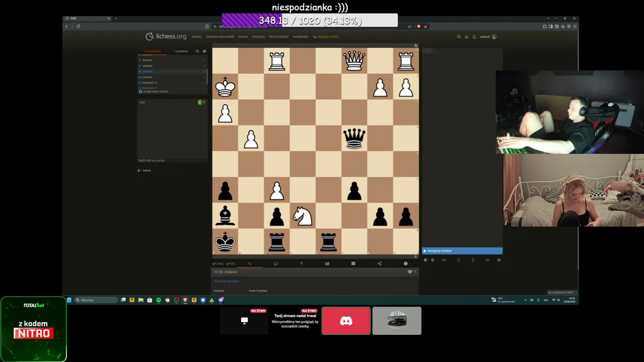Open the study hamburger menu icon

pos(204,51)
